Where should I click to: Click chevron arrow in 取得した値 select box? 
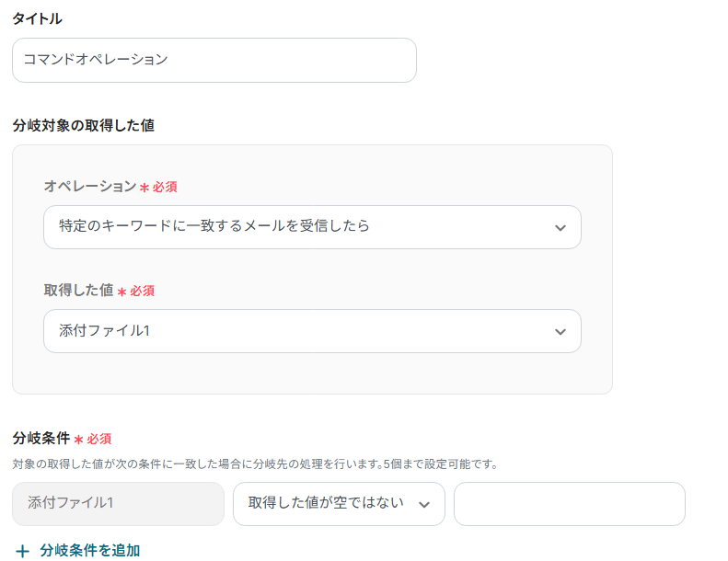pyautogui.click(x=560, y=332)
